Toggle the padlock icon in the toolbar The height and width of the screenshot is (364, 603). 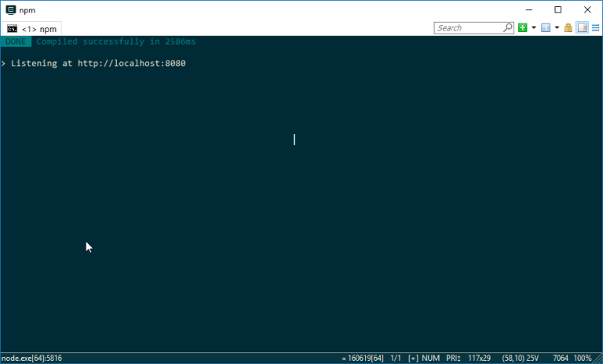click(x=568, y=27)
